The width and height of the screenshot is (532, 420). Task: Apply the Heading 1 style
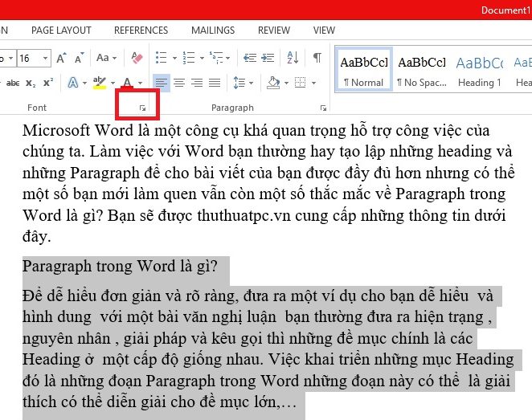(x=480, y=70)
